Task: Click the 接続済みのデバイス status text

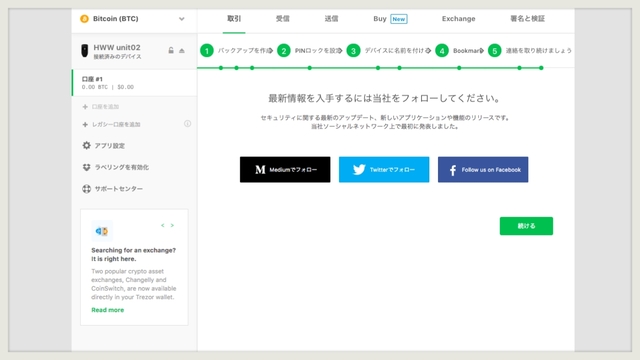Action: coord(118,57)
